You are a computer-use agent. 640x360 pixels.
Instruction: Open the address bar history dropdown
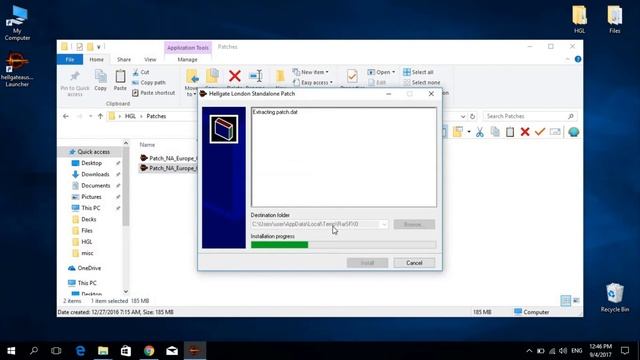coord(462,116)
